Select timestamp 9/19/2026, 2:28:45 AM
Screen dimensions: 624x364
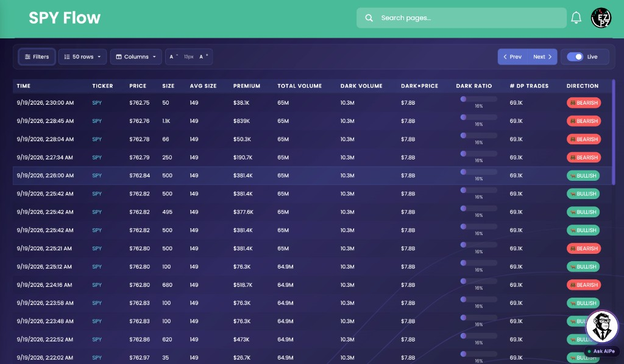point(45,121)
